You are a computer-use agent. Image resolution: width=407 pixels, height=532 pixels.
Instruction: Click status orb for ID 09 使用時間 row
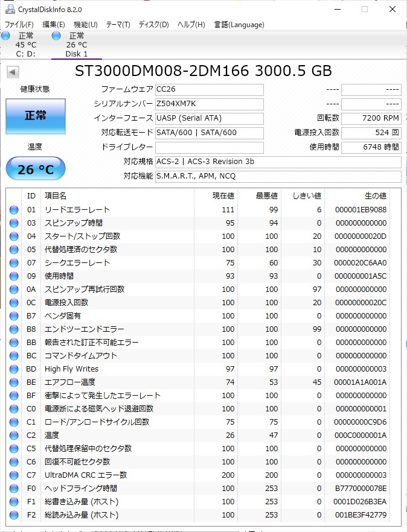coord(14,276)
